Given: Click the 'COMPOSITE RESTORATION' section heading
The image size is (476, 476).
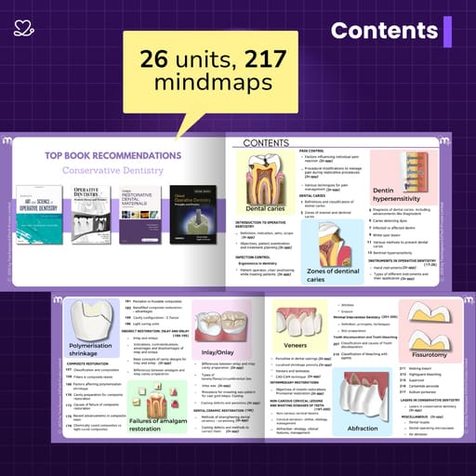Looking at the screenshot, I should [x=87, y=364].
